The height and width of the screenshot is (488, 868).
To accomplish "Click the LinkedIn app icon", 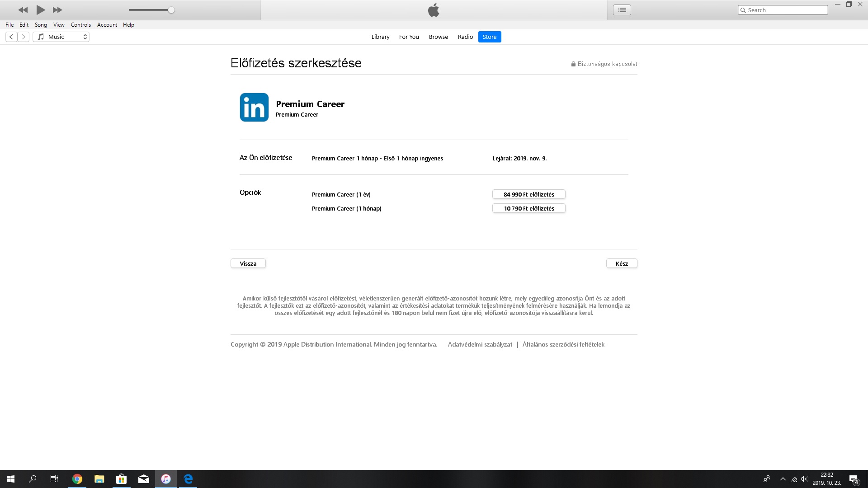I will tap(254, 108).
